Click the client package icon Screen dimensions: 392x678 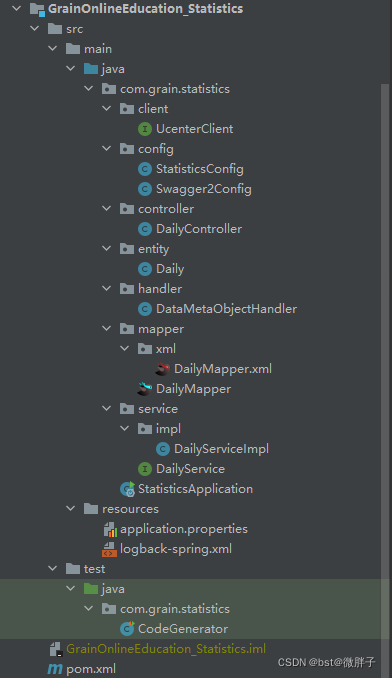127,109
